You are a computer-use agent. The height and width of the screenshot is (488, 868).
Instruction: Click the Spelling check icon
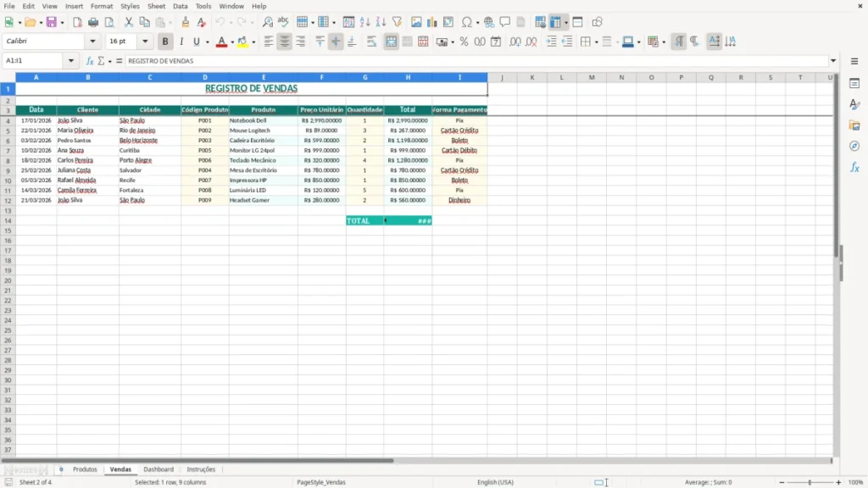[x=283, y=22]
